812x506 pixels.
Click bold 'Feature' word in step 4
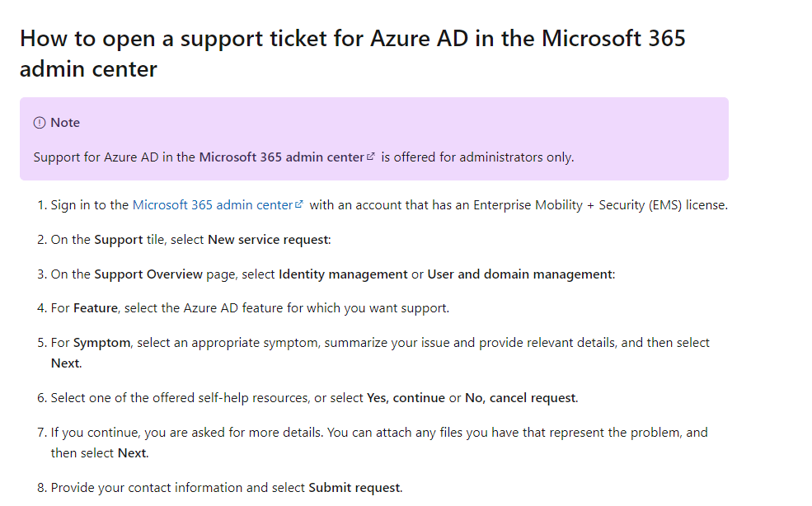point(95,308)
